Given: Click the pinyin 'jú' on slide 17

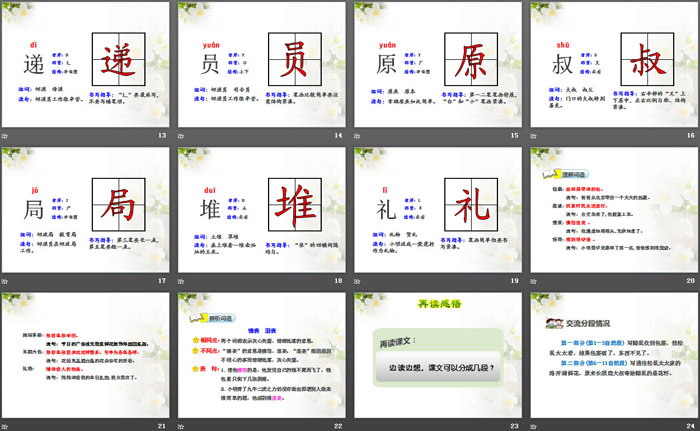Looking at the screenshot, I should pyautogui.click(x=35, y=191).
